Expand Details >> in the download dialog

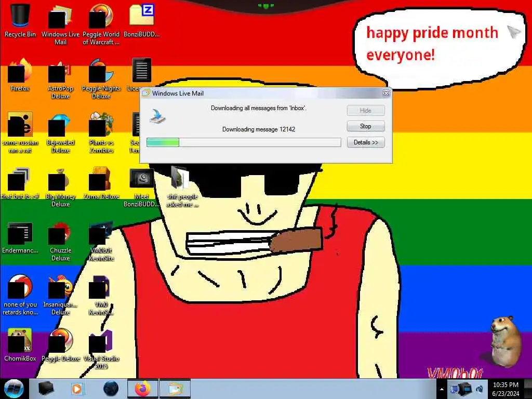tap(366, 142)
